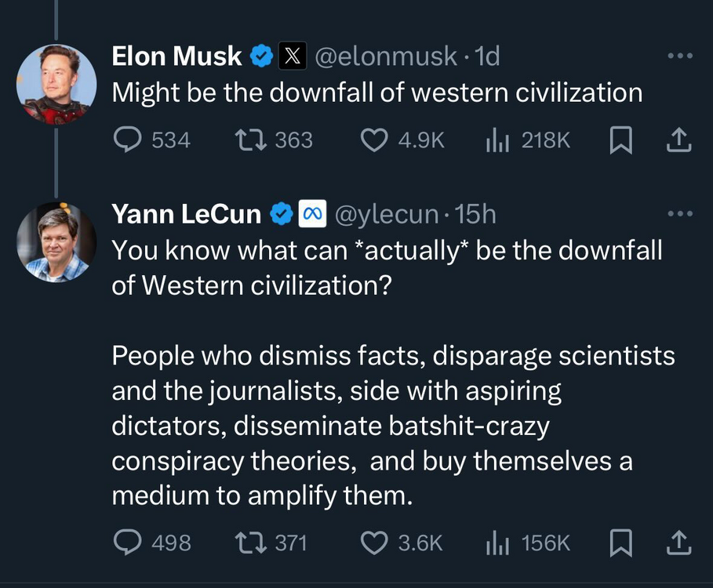Viewport: 713px width, 588px height.
Task: Open more options on Elon Musk's tweet
Action: (679, 56)
